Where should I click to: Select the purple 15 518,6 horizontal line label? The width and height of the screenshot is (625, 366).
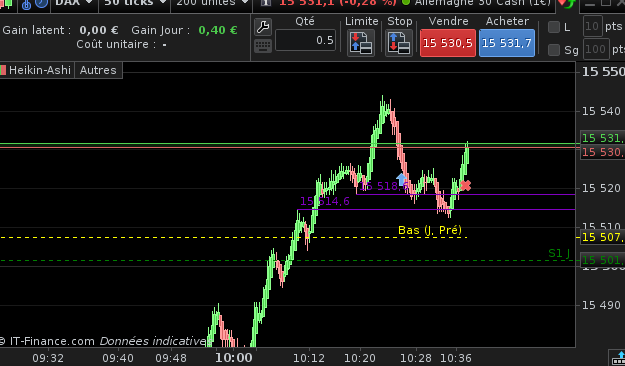tap(384, 186)
